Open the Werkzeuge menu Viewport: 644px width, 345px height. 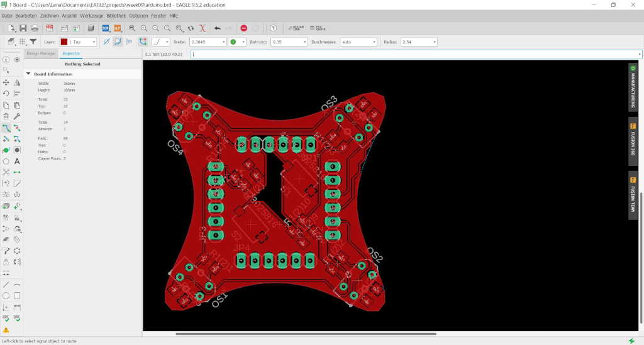tap(92, 16)
